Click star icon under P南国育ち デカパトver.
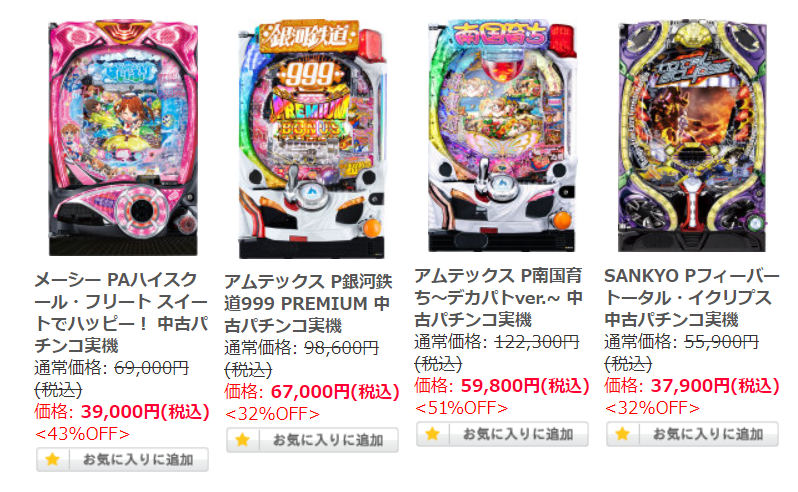This screenshot has height=492, width=798. (433, 434)
